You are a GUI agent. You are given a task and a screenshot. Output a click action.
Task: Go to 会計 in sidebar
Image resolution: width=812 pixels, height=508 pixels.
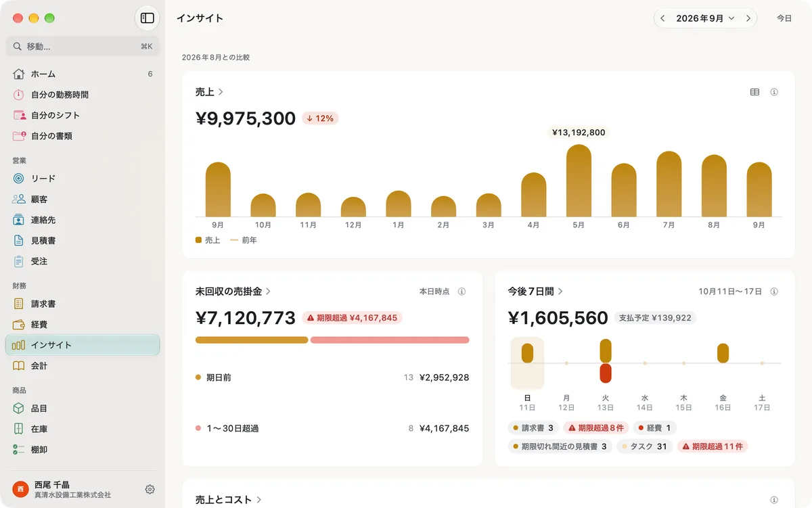[83, 366]
